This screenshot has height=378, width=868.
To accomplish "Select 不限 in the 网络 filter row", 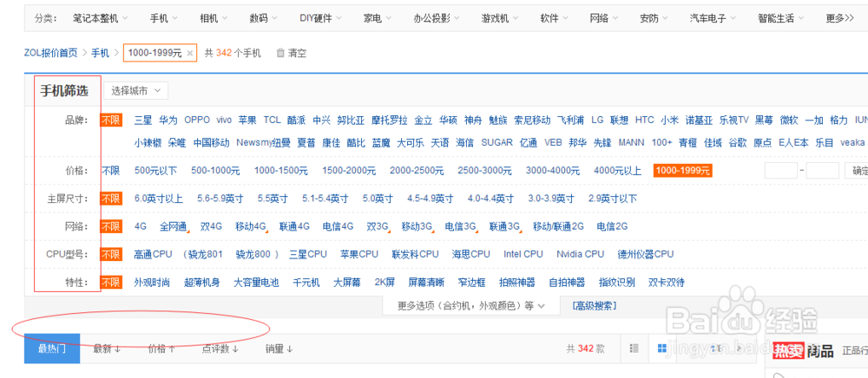I will [x=111, y=226].
